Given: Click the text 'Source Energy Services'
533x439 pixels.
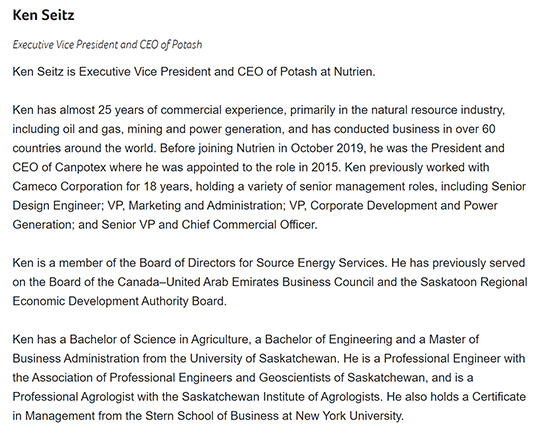Looking at the screenshot, I should pos(320,263).
